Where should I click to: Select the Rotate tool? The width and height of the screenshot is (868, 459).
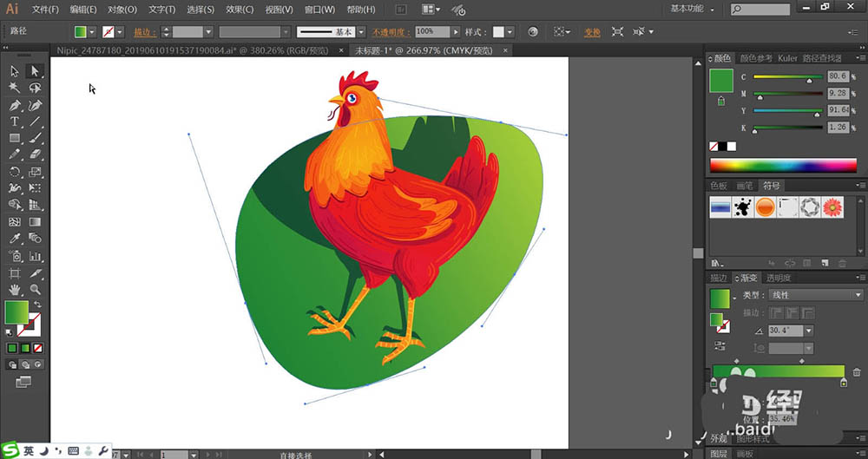(15, 172)
